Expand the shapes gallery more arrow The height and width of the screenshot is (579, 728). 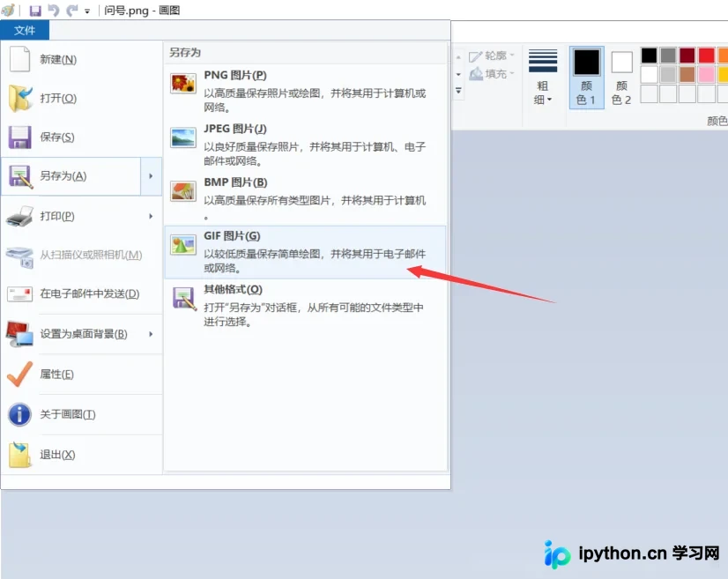[x=458, y=91]
